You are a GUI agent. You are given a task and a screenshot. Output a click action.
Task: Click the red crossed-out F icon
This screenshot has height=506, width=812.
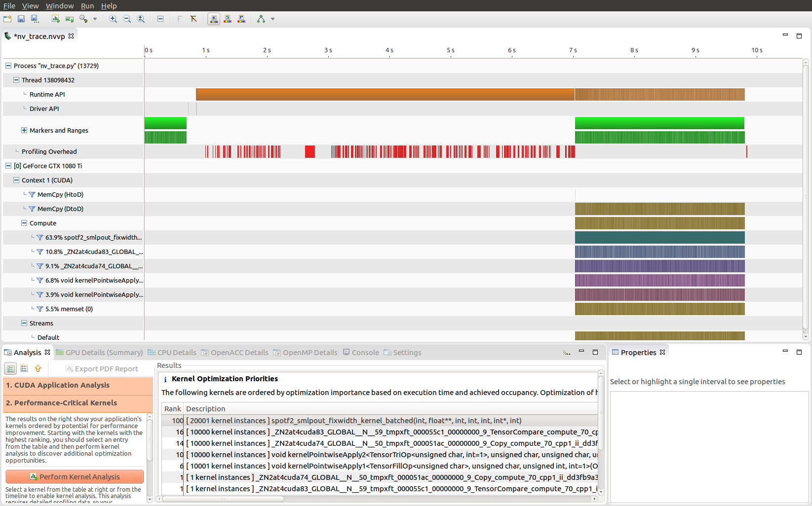click(x=193, y=19)
